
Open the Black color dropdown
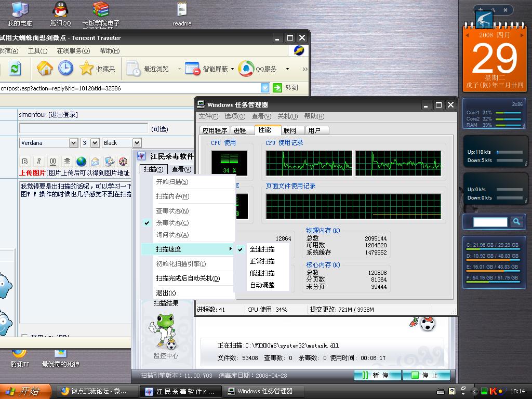137,143
